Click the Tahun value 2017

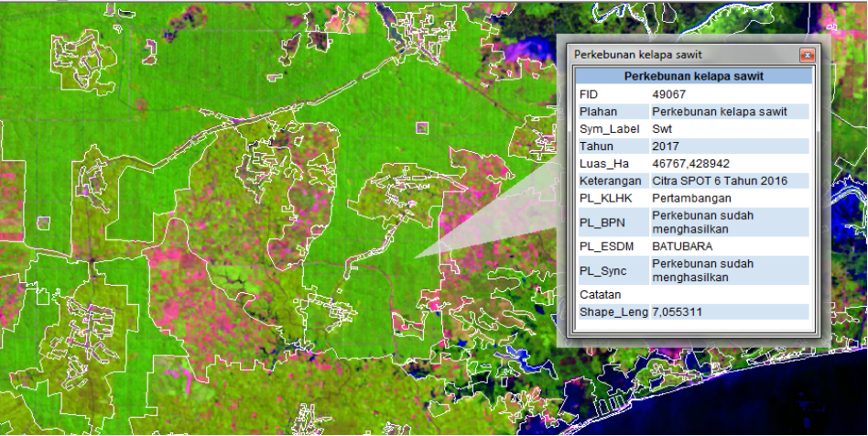666,147
